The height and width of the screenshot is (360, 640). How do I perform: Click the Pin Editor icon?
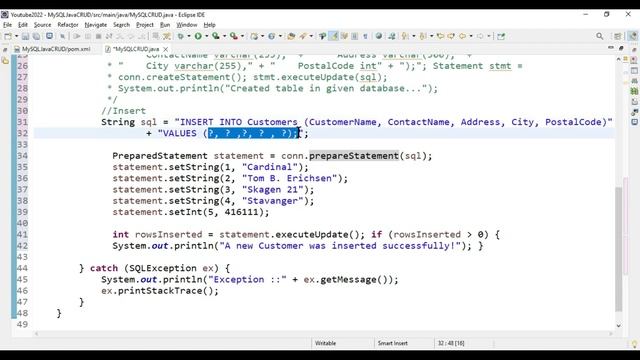(501, 36)
